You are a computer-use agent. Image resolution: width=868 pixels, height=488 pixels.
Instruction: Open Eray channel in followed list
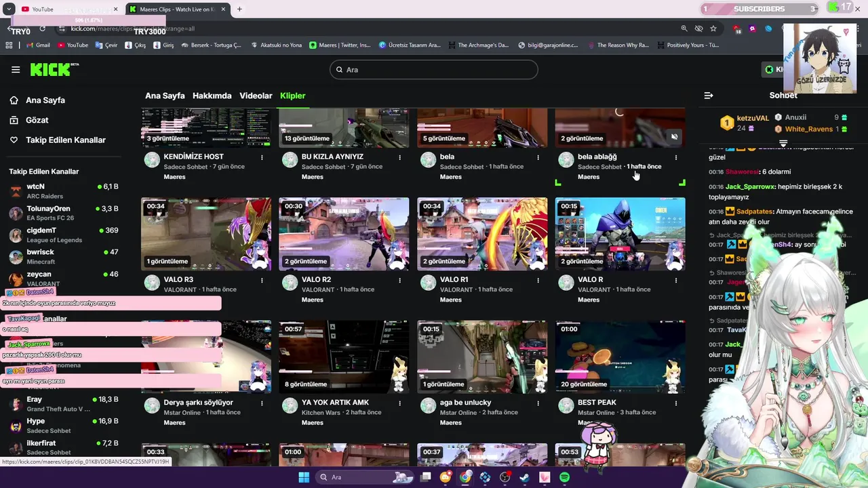[64, 404]
